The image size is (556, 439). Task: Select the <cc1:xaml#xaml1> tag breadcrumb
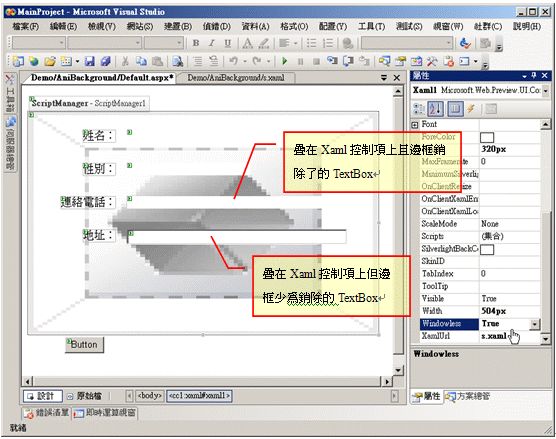pos(199,395)
